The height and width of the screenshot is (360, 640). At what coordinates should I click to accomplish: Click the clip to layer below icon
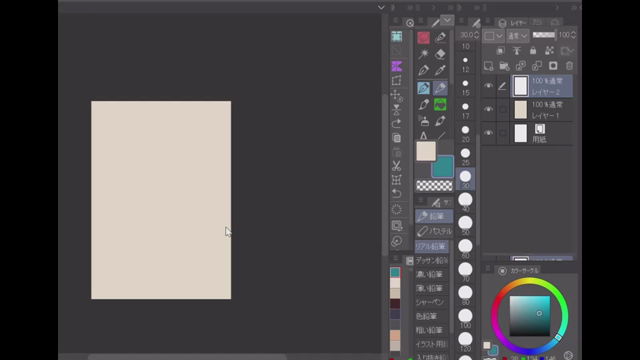[x=500, y=51]
